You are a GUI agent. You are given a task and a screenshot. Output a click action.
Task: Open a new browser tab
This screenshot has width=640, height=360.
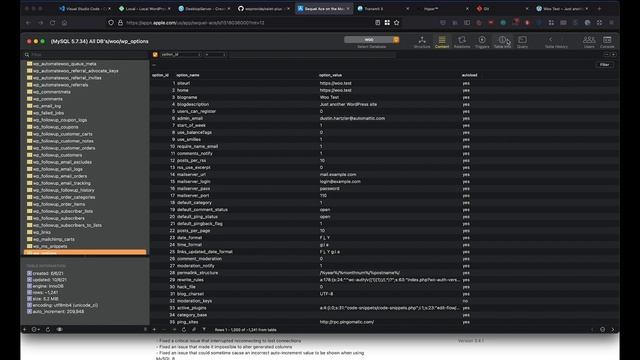point(599,9)
